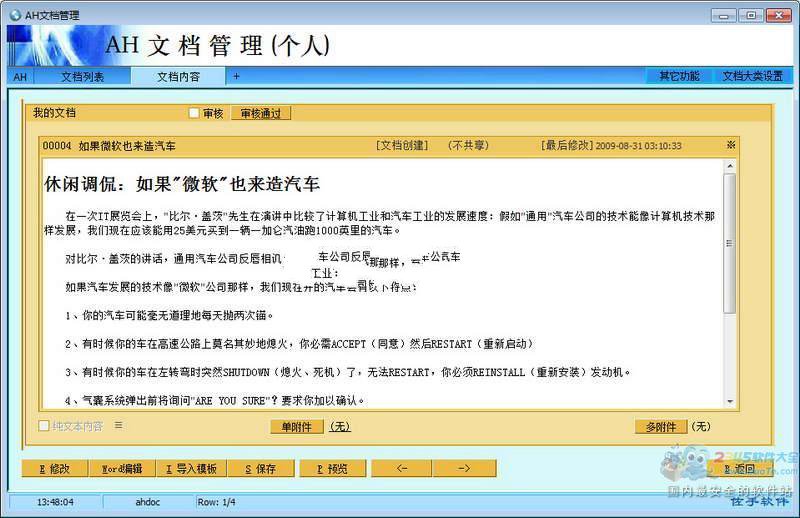
Task: Go to next document with -> button
Action: [464, 468]
